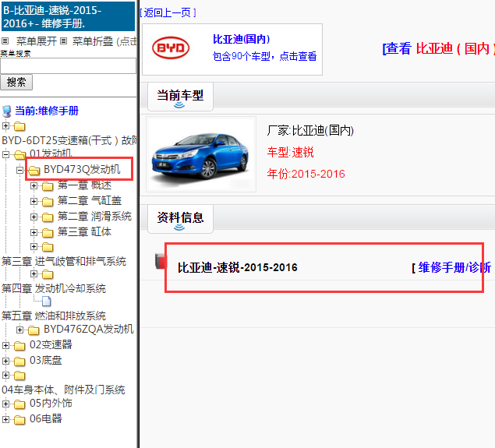Collapse the BYD473Q发动机 node
495x448 pixels.
point(20,170)
